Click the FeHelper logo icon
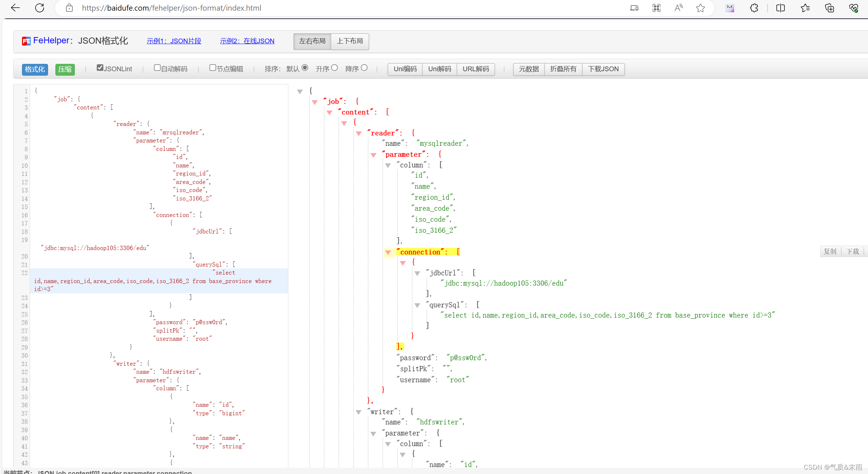Screen dimensions: 868x474 26,41
